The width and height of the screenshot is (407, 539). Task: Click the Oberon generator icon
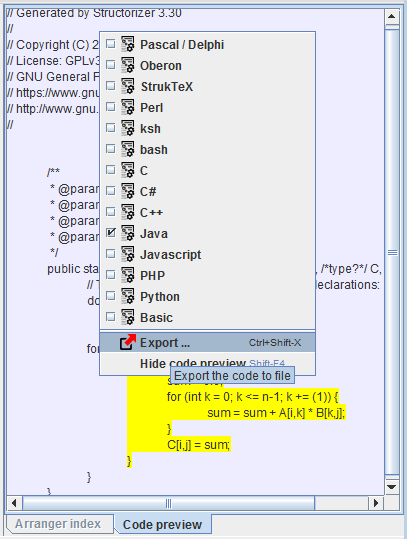coord(128,65)
